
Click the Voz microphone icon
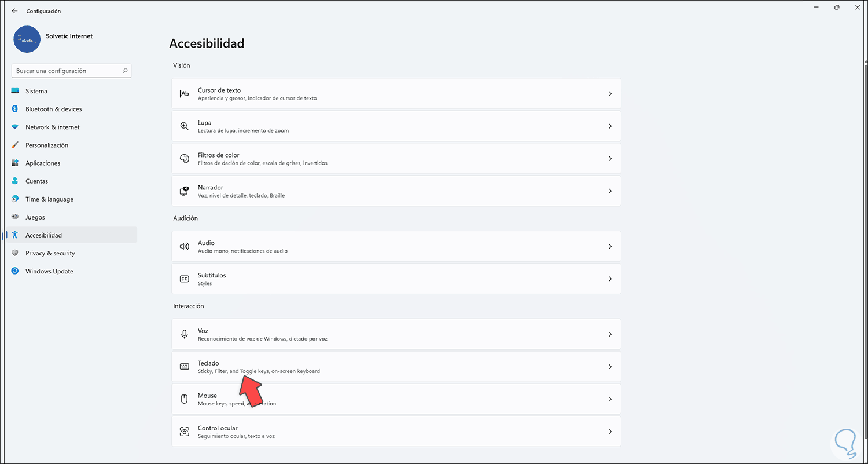185,334
